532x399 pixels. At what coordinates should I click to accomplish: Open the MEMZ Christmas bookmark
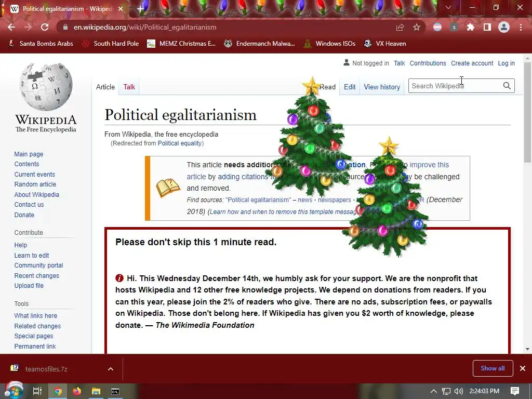(x=181, y=44)
